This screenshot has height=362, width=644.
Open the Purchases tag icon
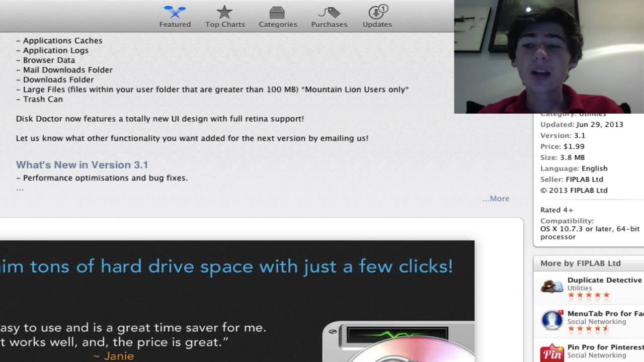(x=329, y=13)
